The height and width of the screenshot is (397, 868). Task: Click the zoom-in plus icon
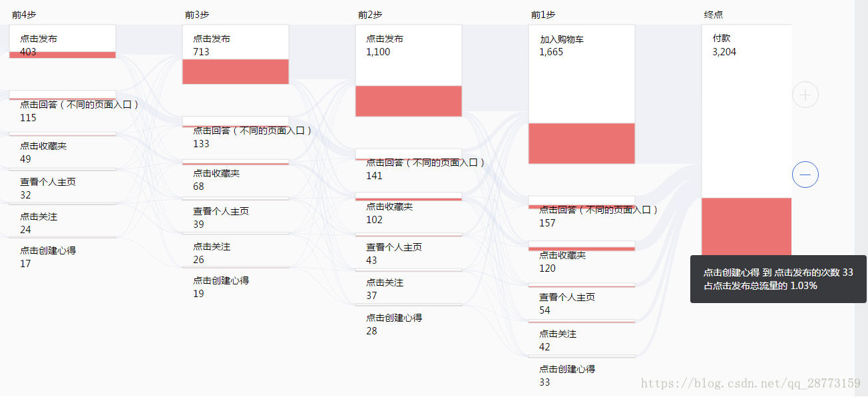click(805, 95)
